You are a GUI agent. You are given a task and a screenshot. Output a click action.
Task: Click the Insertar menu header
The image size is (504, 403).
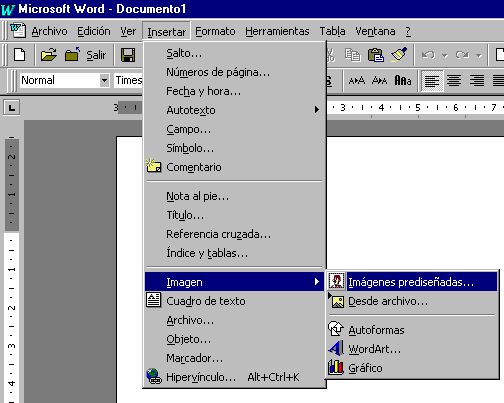(x=167, y=32)
